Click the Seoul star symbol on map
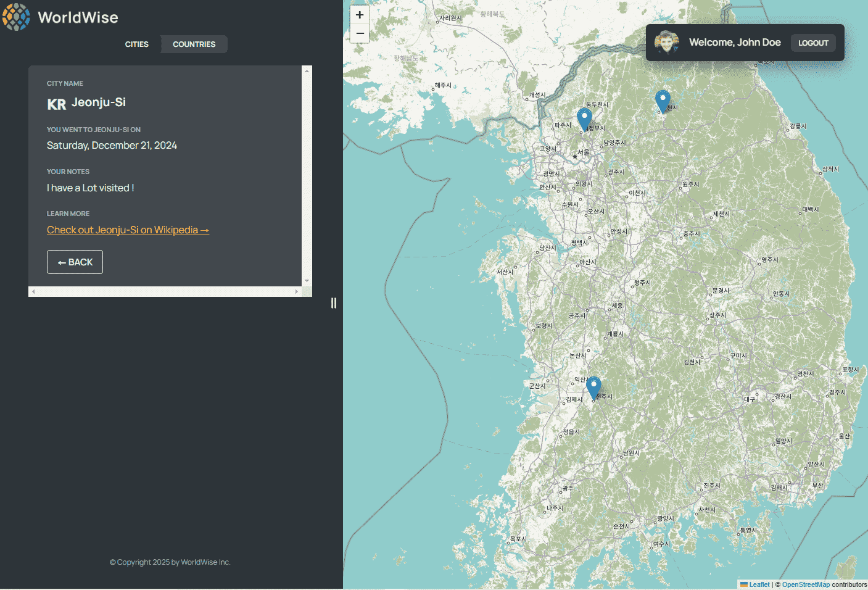The image size is (868, 590). coord(575,157)
